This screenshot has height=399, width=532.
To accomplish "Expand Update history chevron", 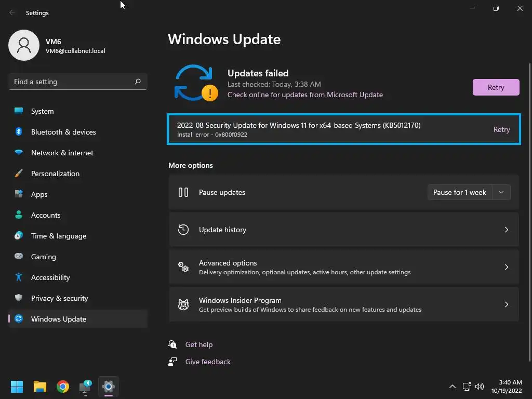I will coord(506,230).
